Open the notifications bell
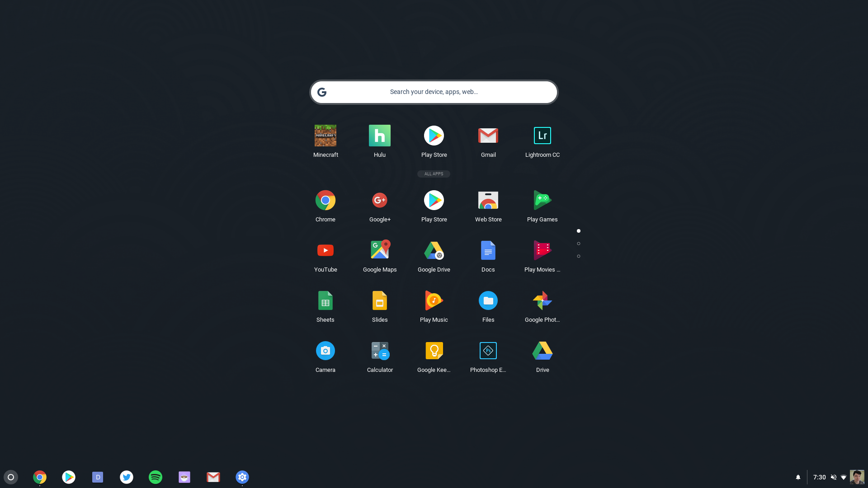Screen dimensions: 868x488 pos(798,477)
